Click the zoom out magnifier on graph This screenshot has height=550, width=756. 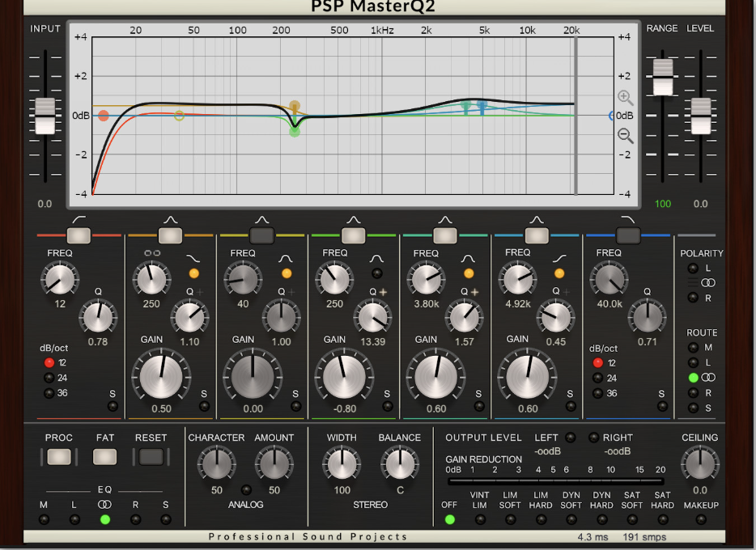coord(626,135)
